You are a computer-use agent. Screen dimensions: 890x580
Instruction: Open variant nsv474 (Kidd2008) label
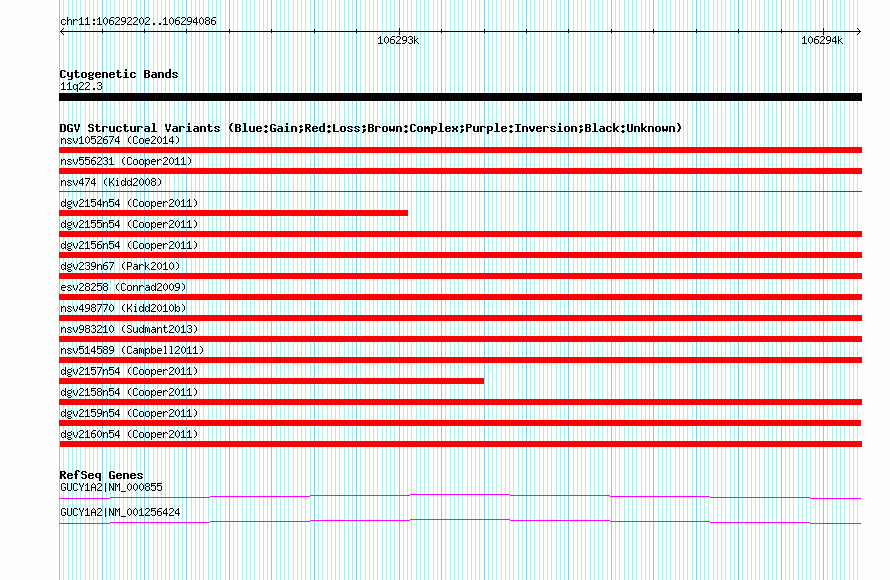[x=111, y=182]
